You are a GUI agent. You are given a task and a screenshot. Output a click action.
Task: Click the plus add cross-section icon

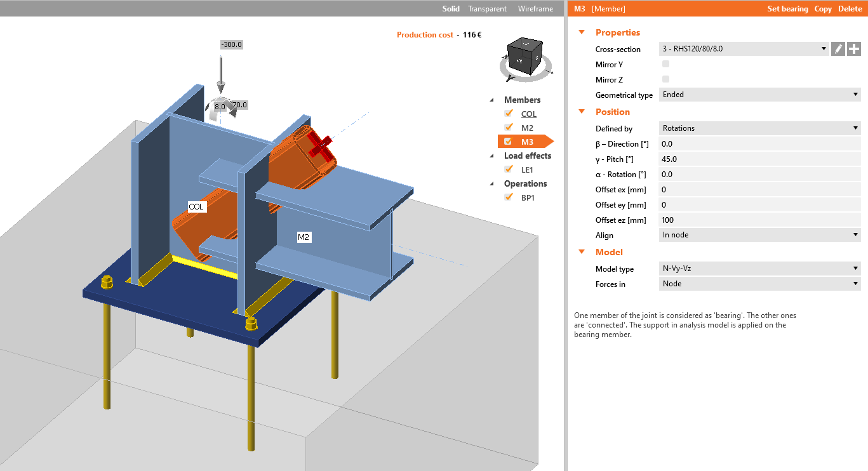tap(854, 49)
